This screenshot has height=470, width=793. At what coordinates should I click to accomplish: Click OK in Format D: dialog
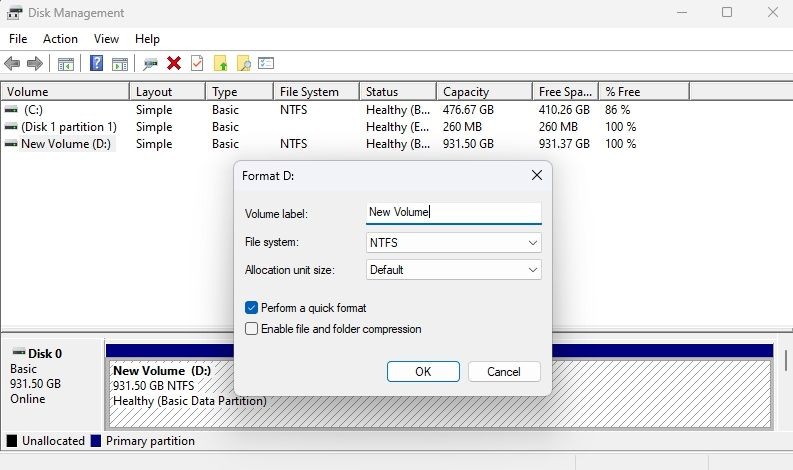(x=423, y=372)
